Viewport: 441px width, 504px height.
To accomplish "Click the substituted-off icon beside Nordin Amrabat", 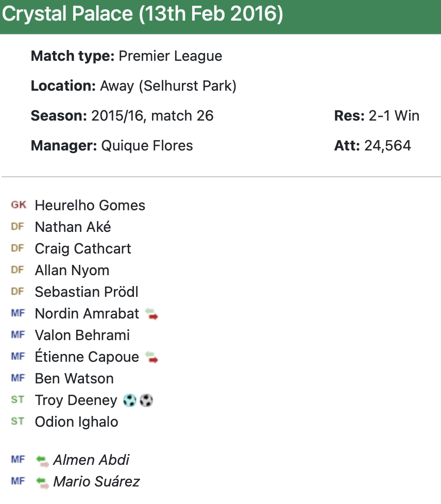I will point(151,314).
